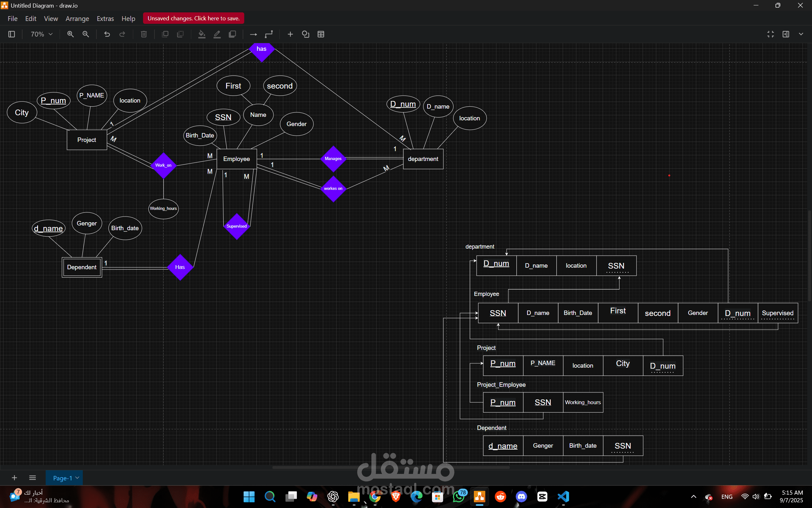
Task: Open Windows Start menu
Action: click(249, 497)
